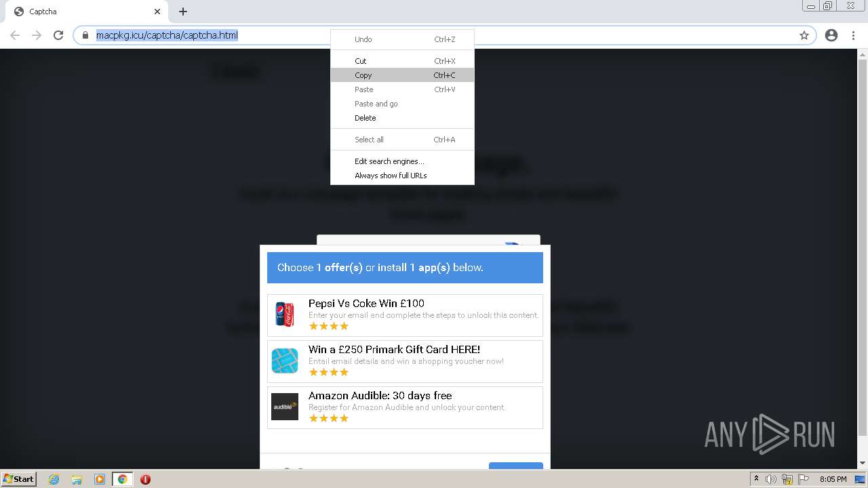Choose Cut in context menu
The height and width of the screenshot is (488, 868).
coord(402,61)
